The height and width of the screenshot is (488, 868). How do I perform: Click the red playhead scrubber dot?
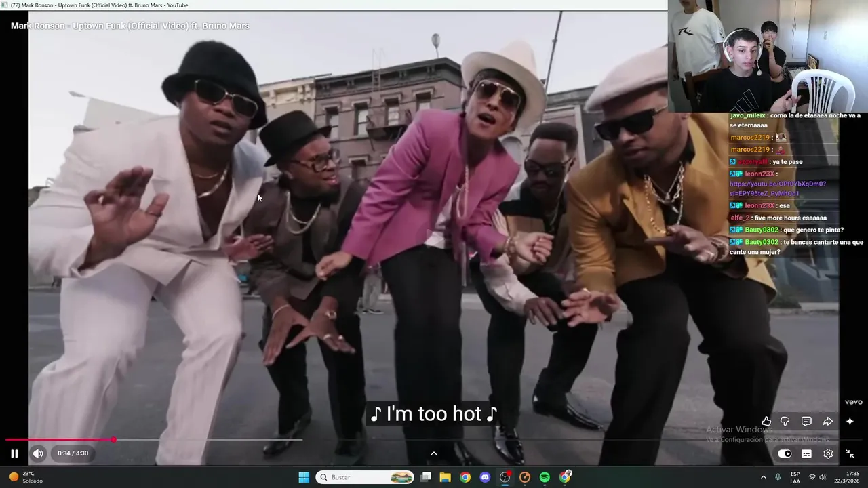(x=113, y=440)
